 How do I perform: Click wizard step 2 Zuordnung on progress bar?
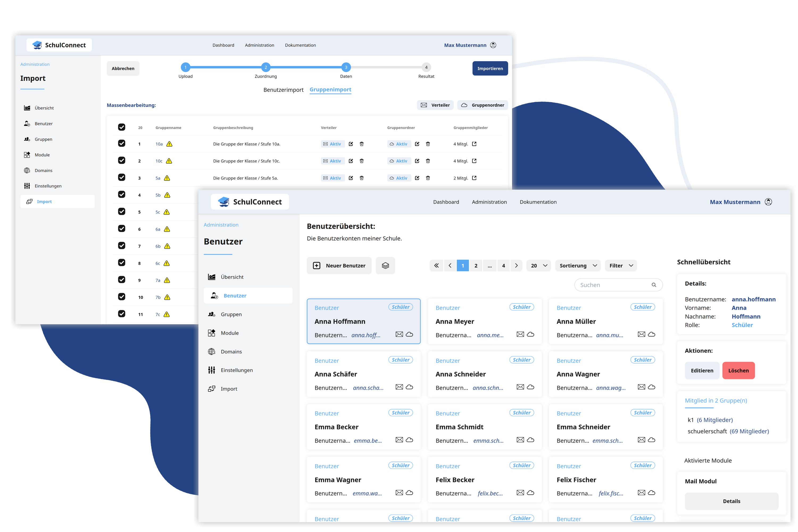[266, 67]
